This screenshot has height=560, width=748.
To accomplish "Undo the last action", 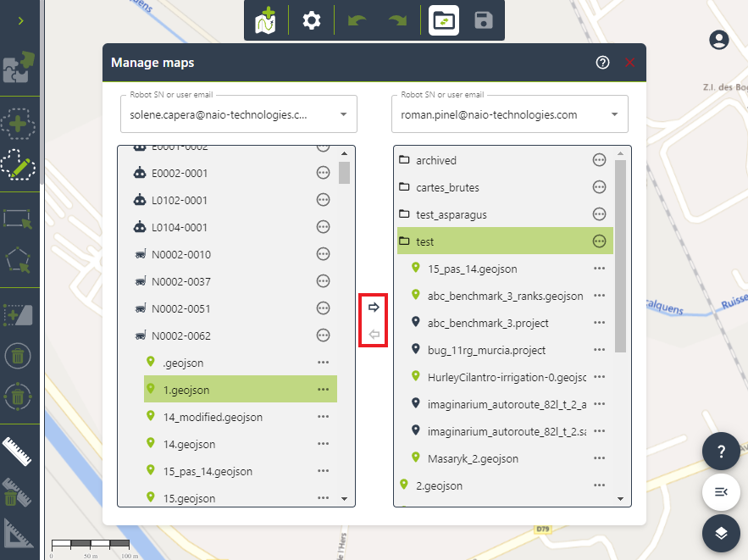I will (356, 20).
